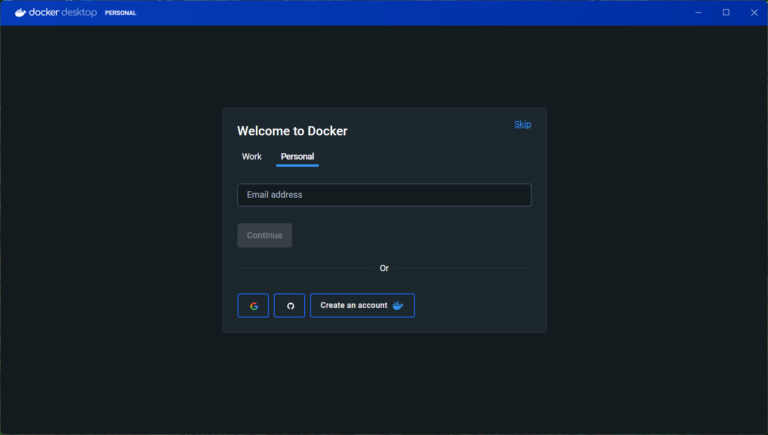Click the empty title bar area

click(400, 12)
